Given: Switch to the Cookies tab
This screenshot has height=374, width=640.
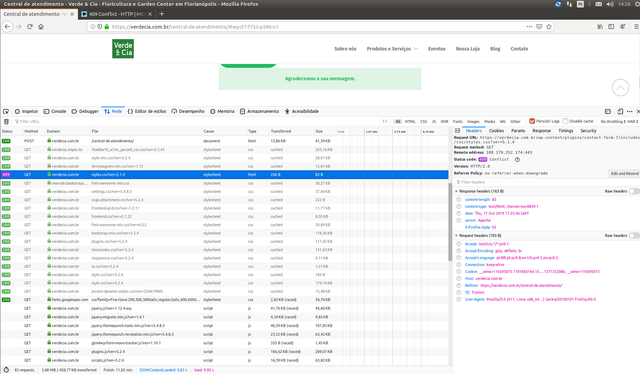Looking at the screenshot, I should (496, 131).
